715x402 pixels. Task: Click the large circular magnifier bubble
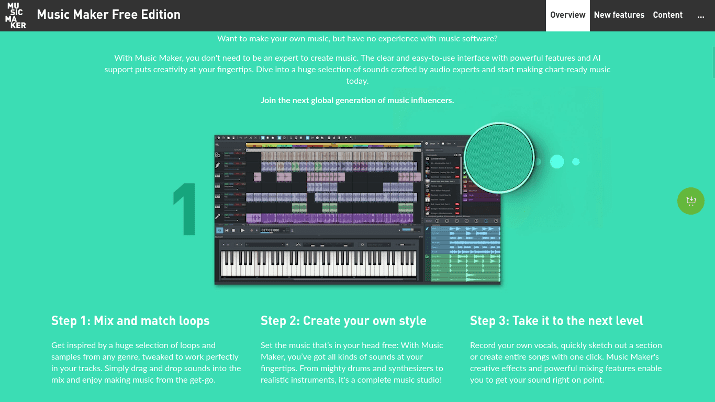pyautogui.click(x=499, y=158)
